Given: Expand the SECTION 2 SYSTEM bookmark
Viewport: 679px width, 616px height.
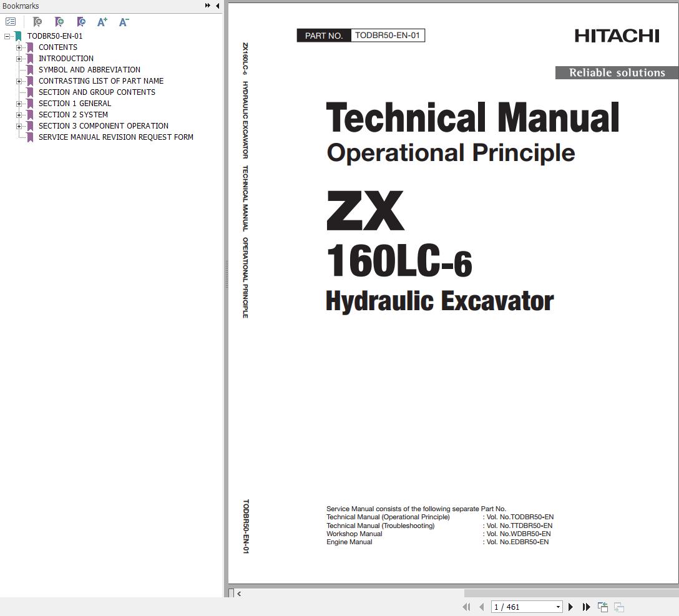Looking at the screenshot, I should click(19, 115).
